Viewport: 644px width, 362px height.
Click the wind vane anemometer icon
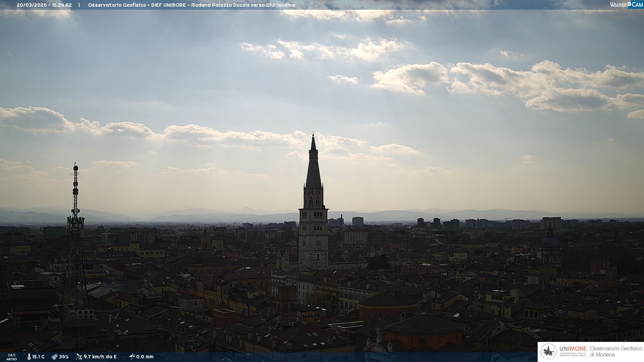(x=79, y=357)
